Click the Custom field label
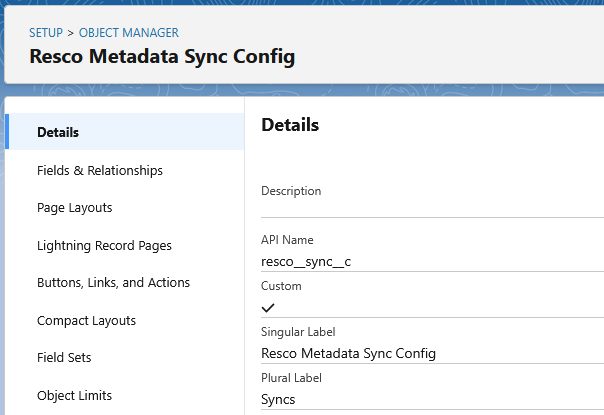This screenshot has height=415, width=604. (281, 286)
